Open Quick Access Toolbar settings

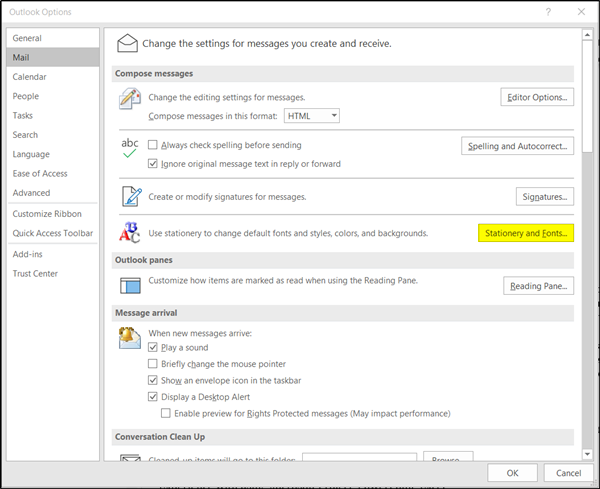(53, 233)
